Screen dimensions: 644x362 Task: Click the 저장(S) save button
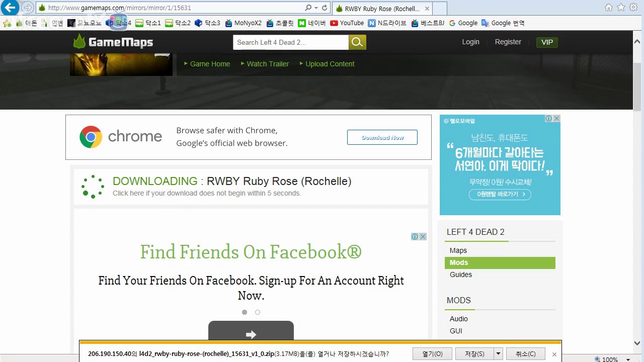click(x=475, y=354)
